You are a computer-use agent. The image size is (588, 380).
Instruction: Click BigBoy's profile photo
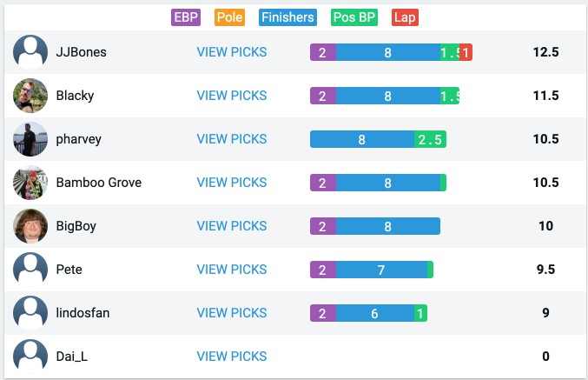[30, 226]
